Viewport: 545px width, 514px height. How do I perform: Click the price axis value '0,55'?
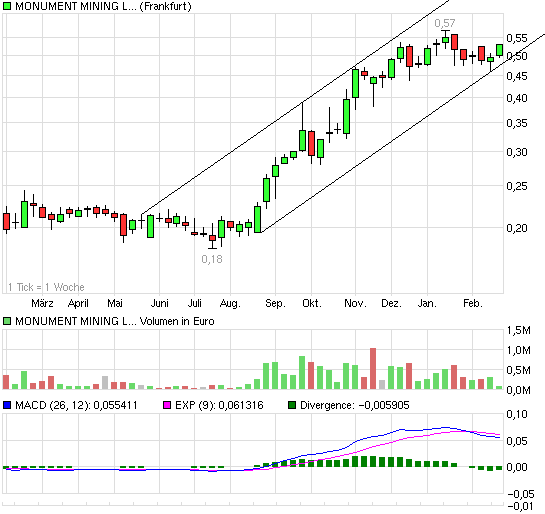[x=517, y=38]
